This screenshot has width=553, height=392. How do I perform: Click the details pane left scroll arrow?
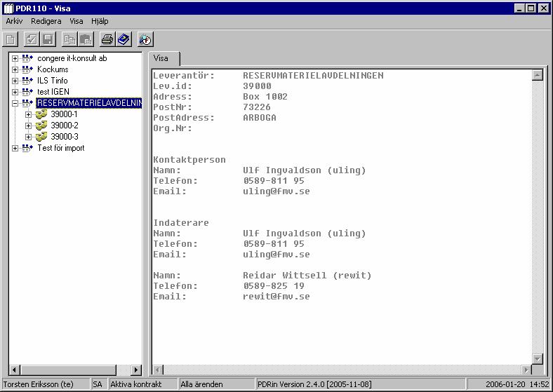click(x=158, y=370)
